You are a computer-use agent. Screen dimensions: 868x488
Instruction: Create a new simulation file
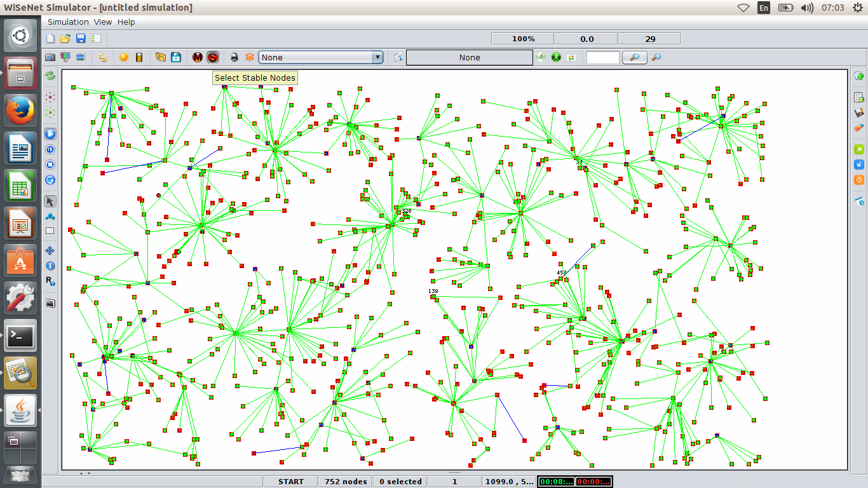coord(50,39)
